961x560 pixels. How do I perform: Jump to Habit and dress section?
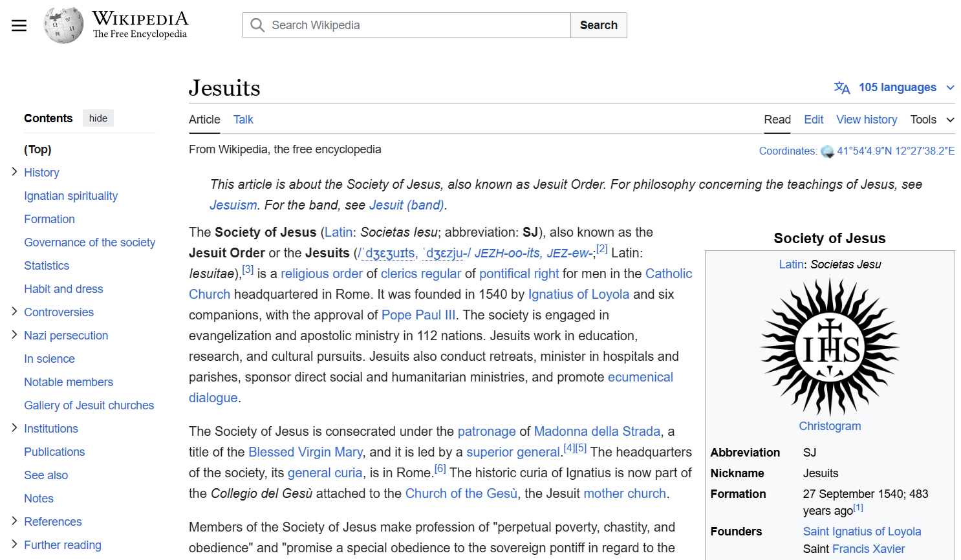63,289
